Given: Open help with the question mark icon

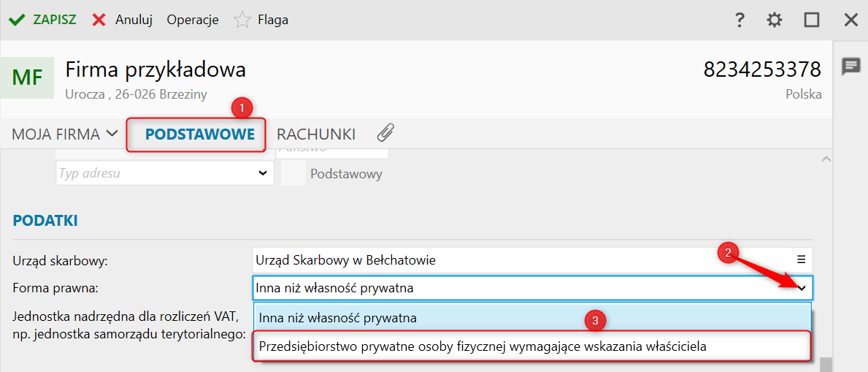Looking at the screenshot, I should click(x=740, y=20).
